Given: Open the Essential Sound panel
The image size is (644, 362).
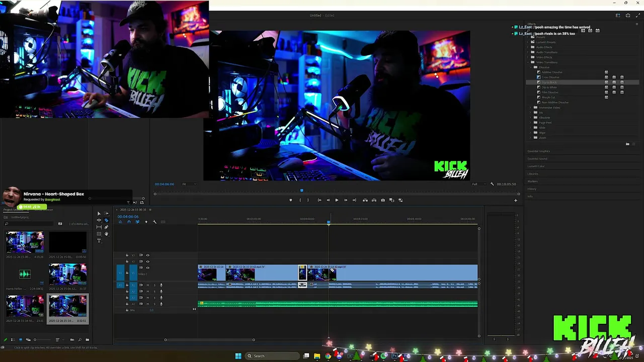Looking at the screenshot, I should [x=537, y=159].
